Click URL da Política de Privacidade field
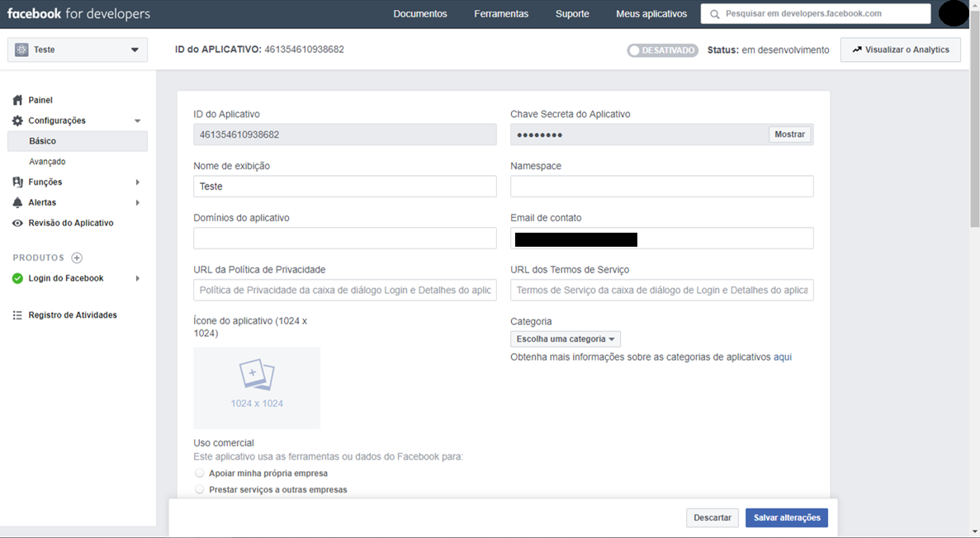The image size is (980, 538). [x=345, y=290]
